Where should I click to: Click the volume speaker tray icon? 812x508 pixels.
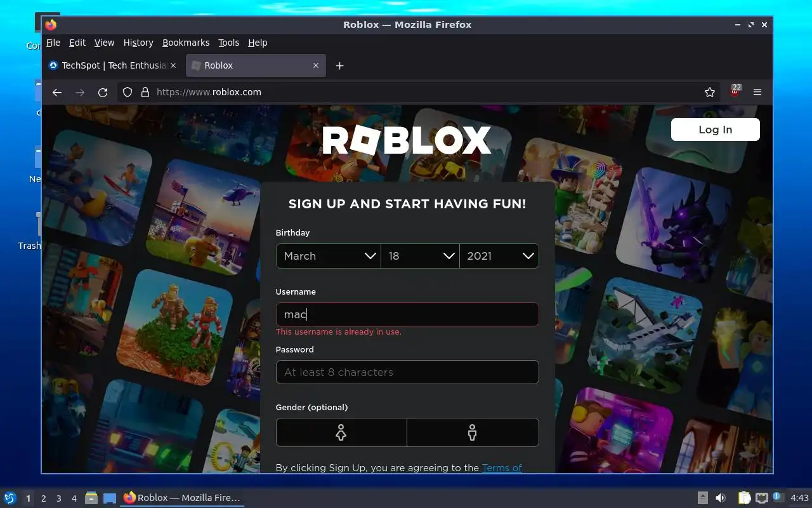coord(721,498)
